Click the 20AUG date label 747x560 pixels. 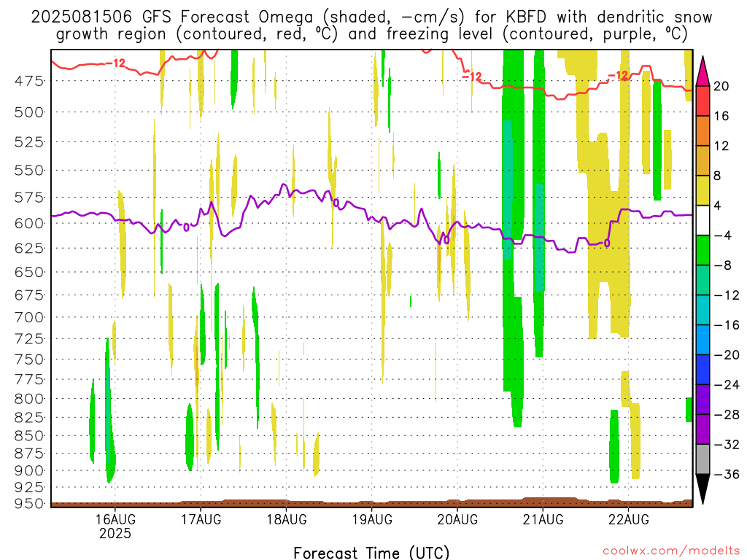(457, 519)
